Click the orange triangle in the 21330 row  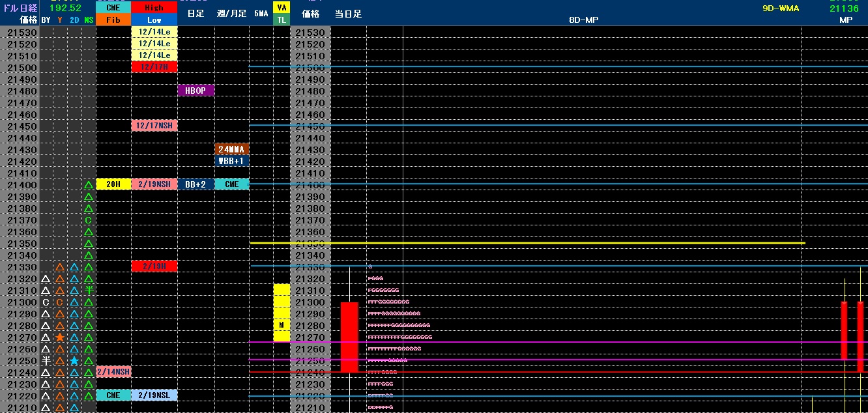coord(60,267)
